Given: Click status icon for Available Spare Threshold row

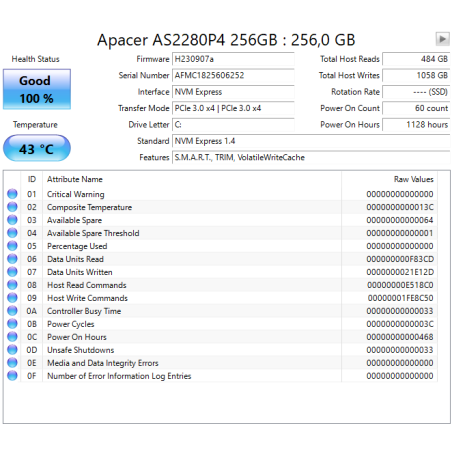Looking at the screenshot, I should (x=12, y=233).
